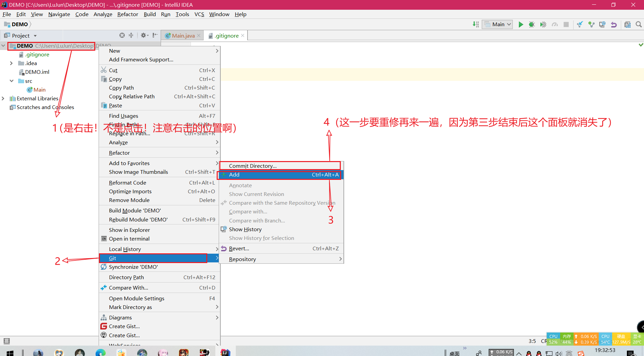Switch to the Main.java editor tab
The width and height of the screenshot is (644, 356).
coord(183,36)
